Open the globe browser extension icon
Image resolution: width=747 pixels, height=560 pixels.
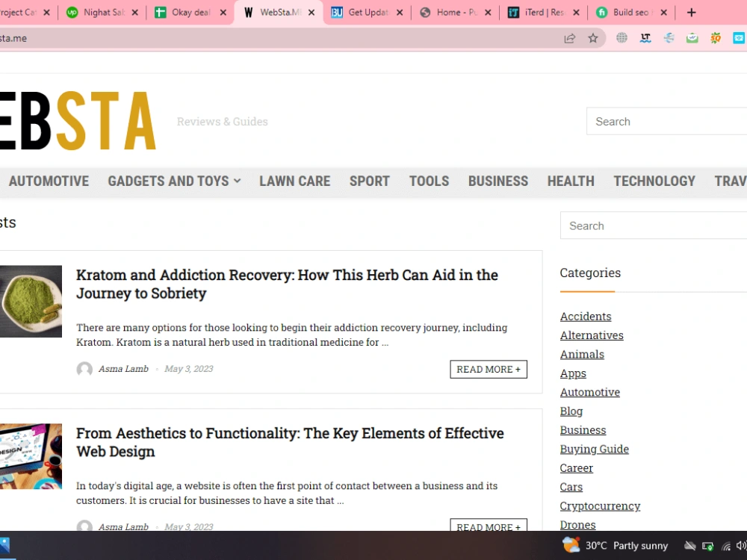click(x=622, y=38)
